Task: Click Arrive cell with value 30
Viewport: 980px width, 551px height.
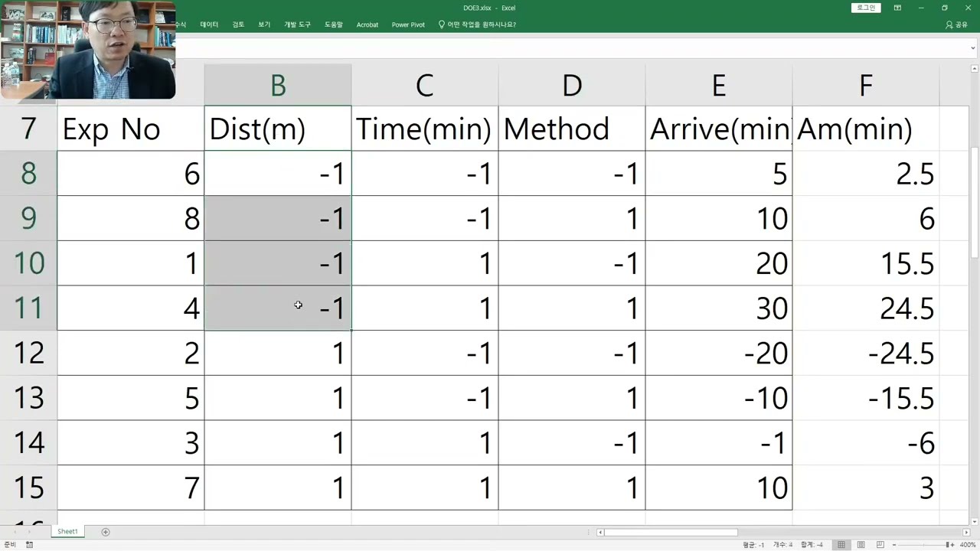Action: click(719, 308)
